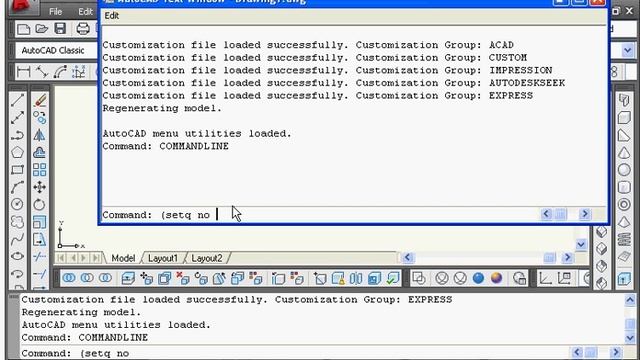The image size is (640, 360).
Task: Select the Ellipse tool
Action: [x=17, y=256]
